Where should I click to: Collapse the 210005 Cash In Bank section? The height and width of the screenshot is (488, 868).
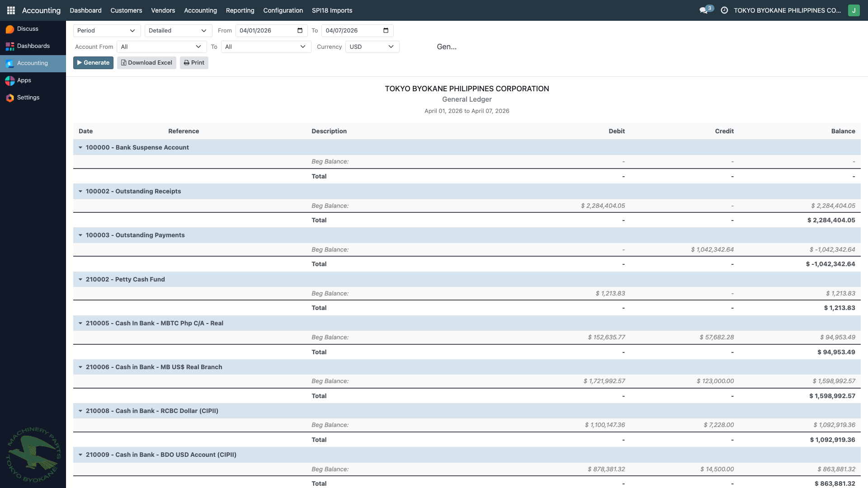click(80, 323)
